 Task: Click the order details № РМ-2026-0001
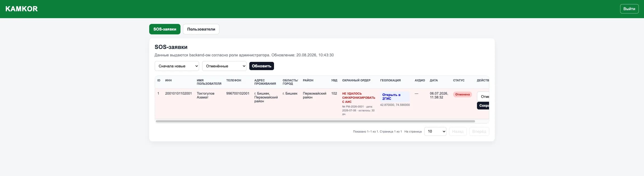coord(358,110)
